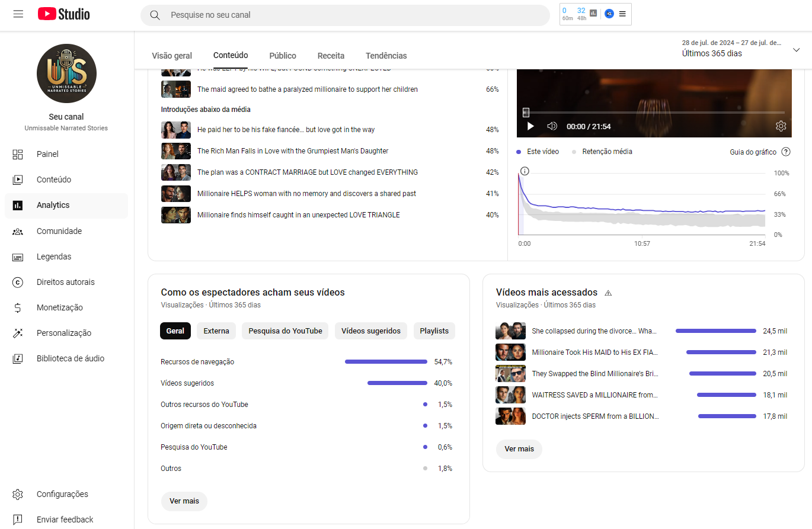Select the Vídeos sugeridos filter chip
812x529 pixels.
[x=371, y=331]
